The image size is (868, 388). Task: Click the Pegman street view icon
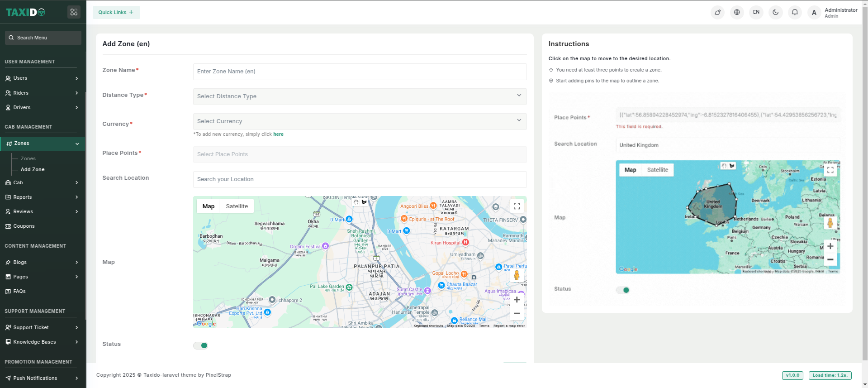[517, 275]
